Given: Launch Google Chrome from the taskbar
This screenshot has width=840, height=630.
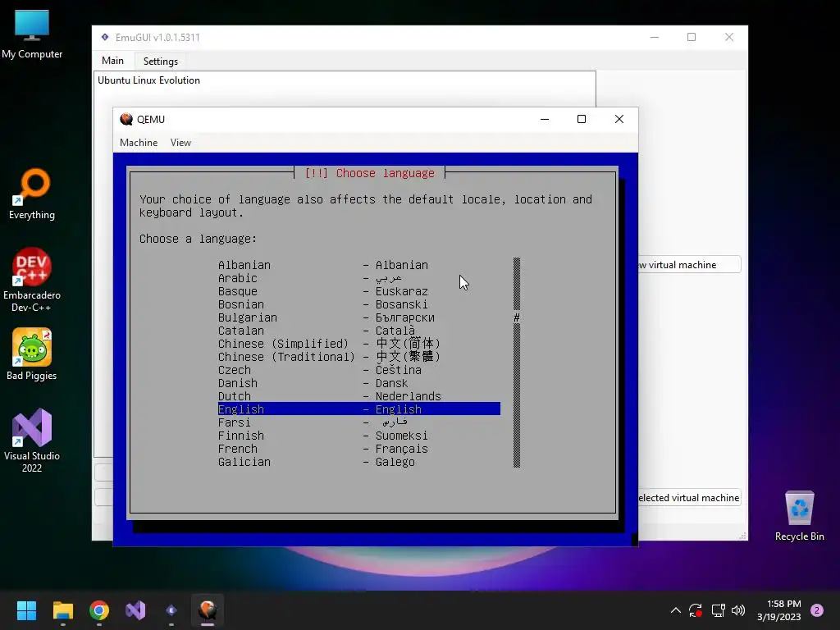Looking at the screenshot, I should click(99, 610).
